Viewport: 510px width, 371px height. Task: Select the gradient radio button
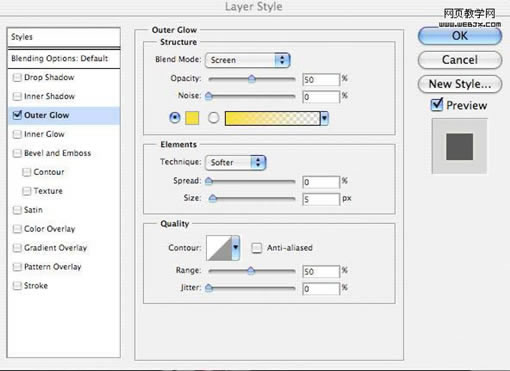(213, 118)
